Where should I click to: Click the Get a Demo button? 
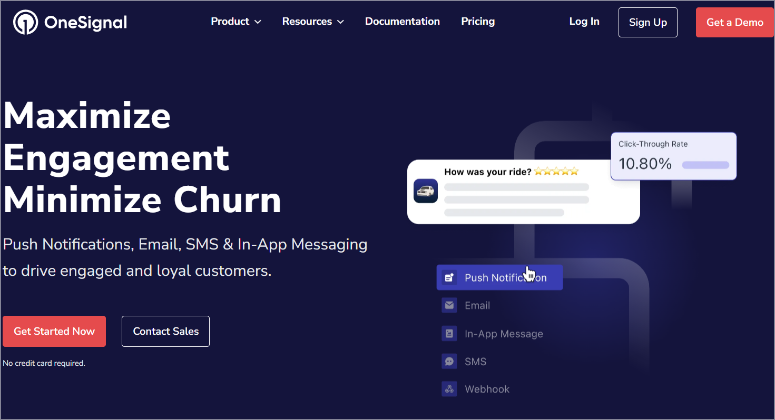tap(735, 22)
